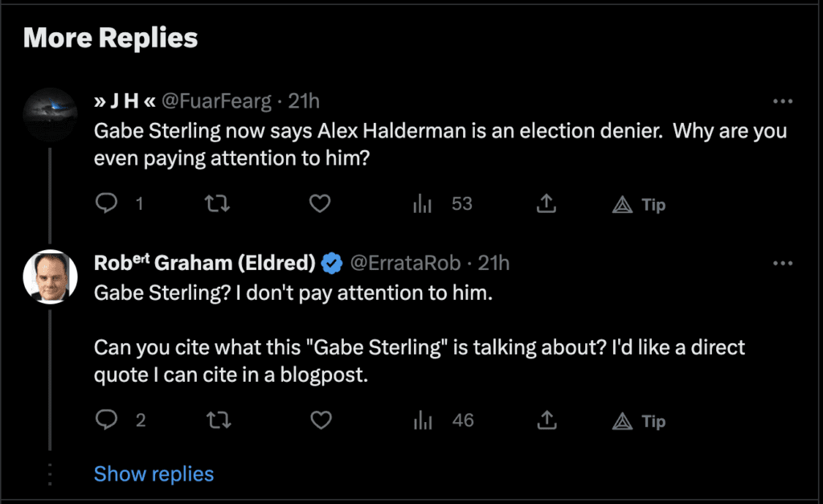Share Robert Graham's tweet

pyautogui.click(x=547, y=420)
